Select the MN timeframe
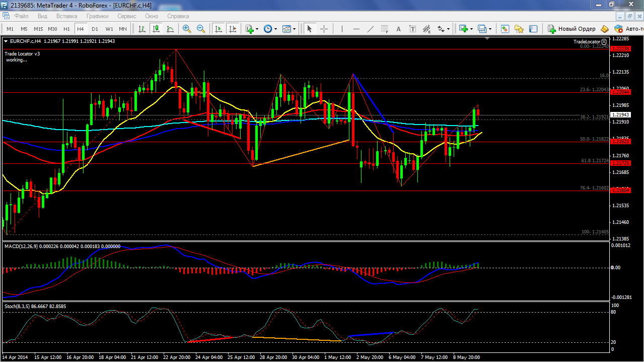Image resolution: width=644 pixels, height=362 pixels. pos(123,29)
